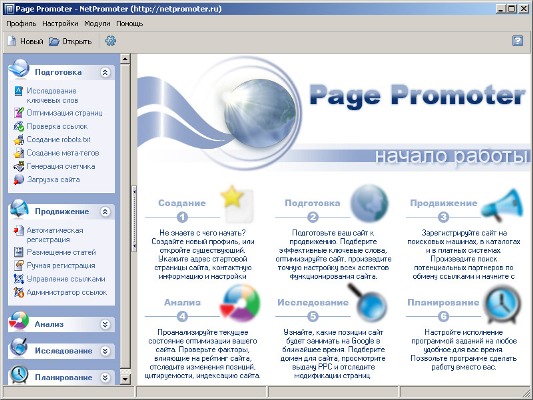Screen dimensions: 533x400
Task: Collapse the Продвижение panel chevron
Action: 105,212
